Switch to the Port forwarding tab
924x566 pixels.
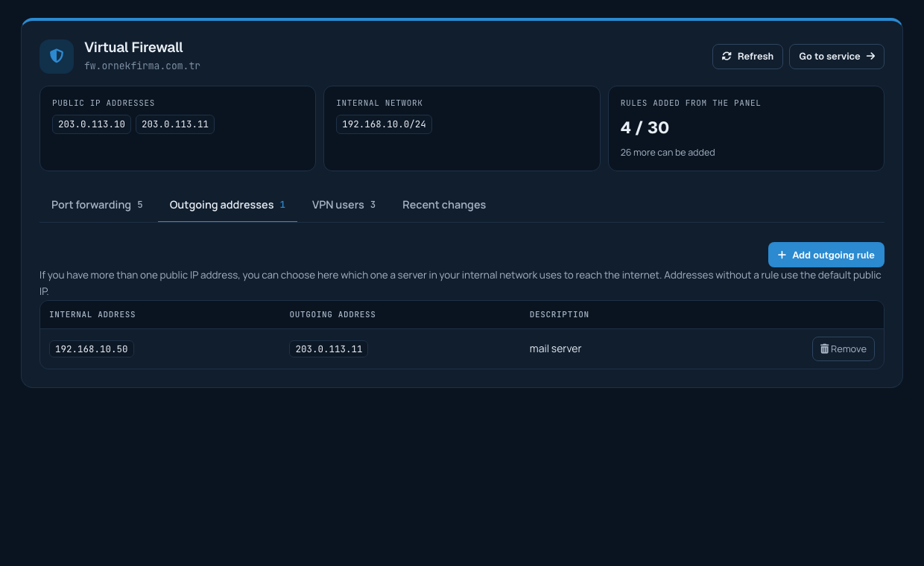pyautogui.click(x=97, y=205)
